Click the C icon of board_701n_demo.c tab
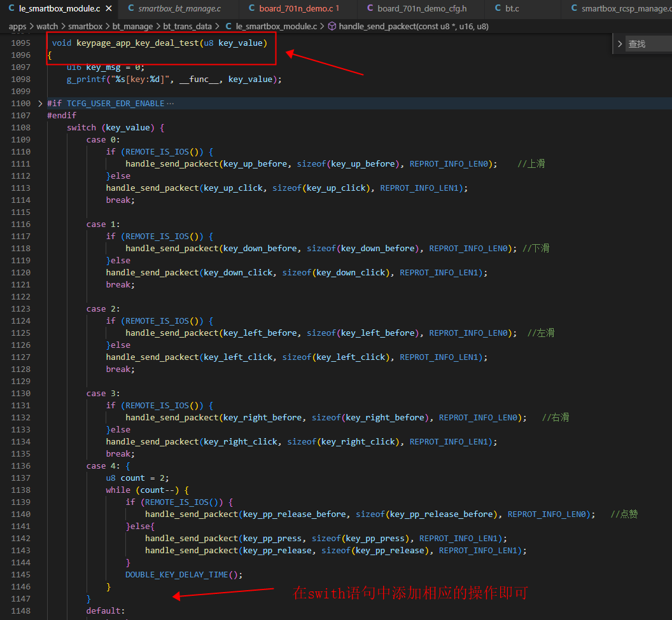The image size is (672, 620). click(x=251, y=8)
